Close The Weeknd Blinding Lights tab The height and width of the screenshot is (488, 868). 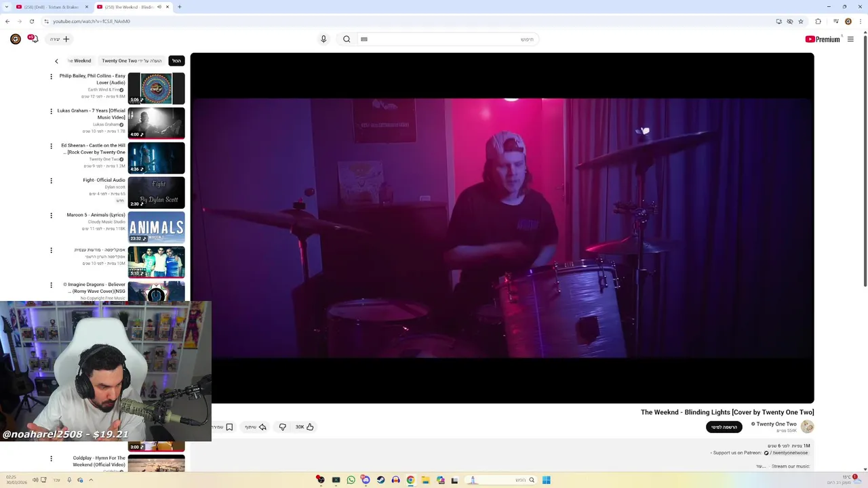(167, 7)
